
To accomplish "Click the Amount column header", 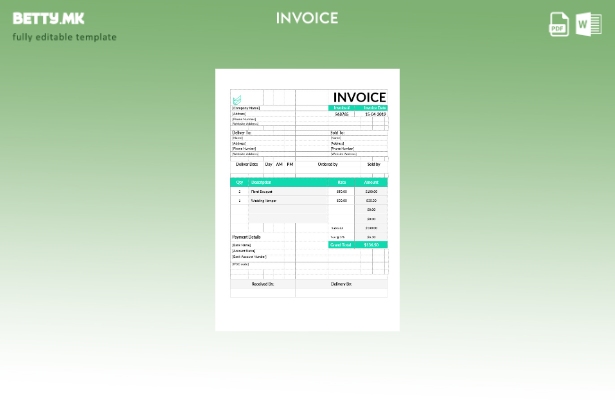I will [371, 182].
